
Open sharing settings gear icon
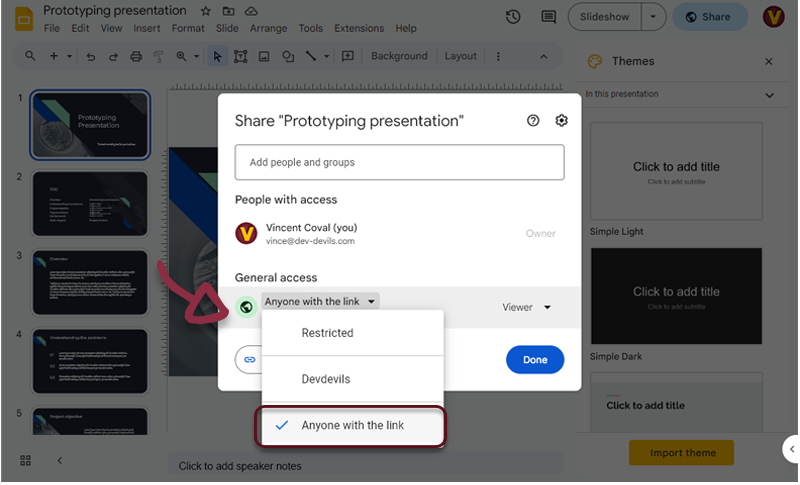[x=562, y=121]
